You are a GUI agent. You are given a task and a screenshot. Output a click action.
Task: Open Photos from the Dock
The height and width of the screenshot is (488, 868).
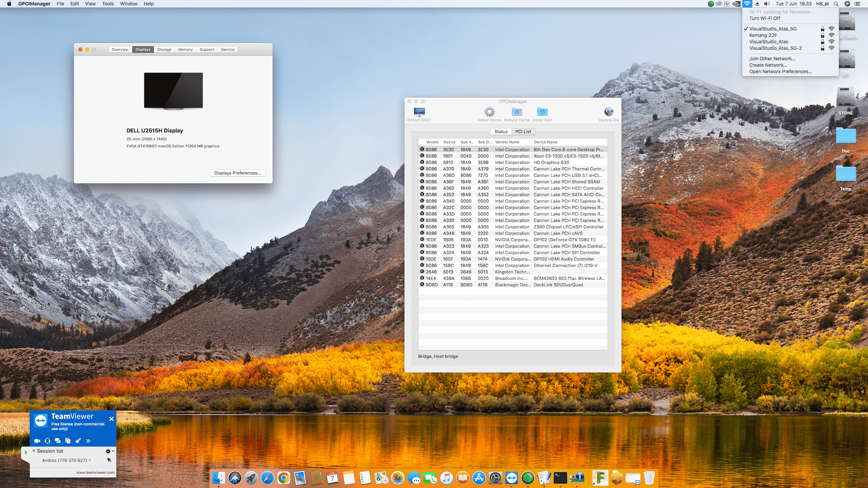[x=397, y=478]
